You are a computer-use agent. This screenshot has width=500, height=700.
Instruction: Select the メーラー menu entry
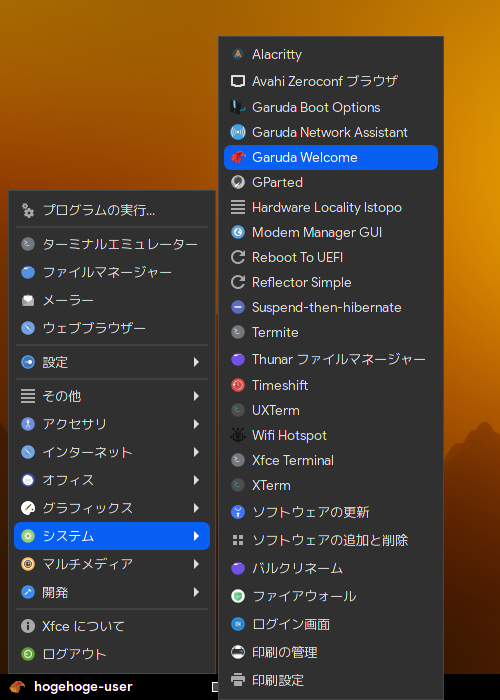(112, 300)
